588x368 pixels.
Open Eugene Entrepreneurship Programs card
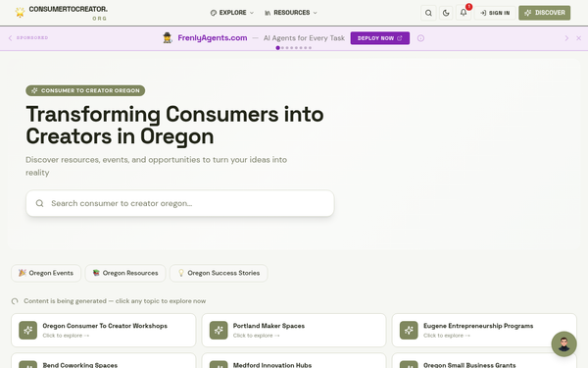484,330
